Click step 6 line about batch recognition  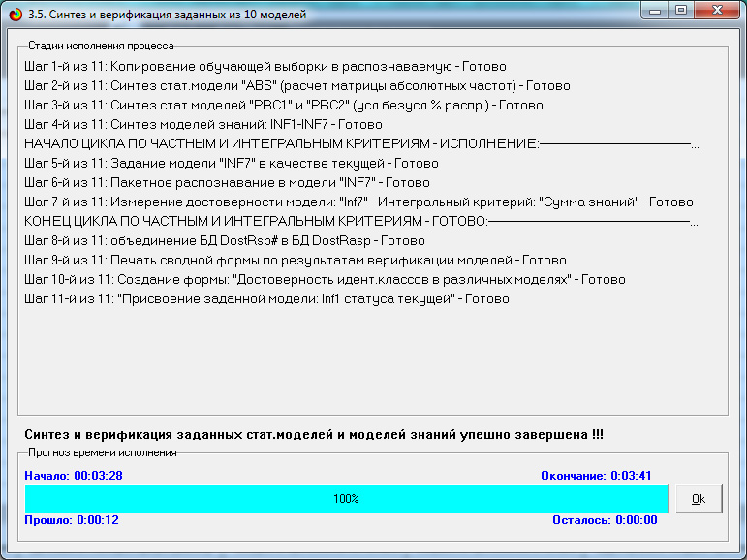click(227, 182)
